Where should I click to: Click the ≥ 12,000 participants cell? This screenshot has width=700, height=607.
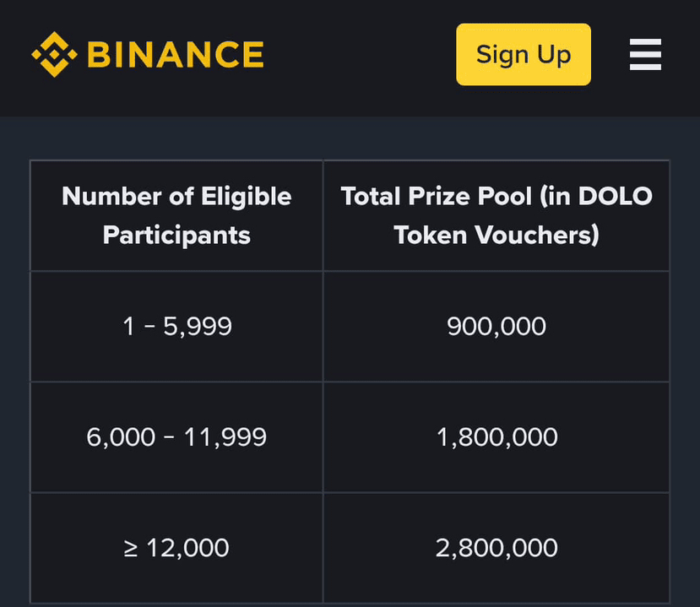(176, 548)
